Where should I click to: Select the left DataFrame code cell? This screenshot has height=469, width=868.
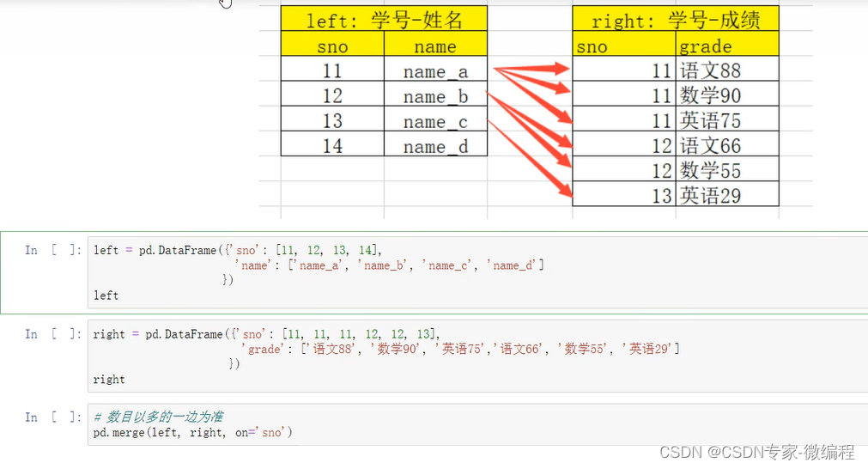click(477, 272)
